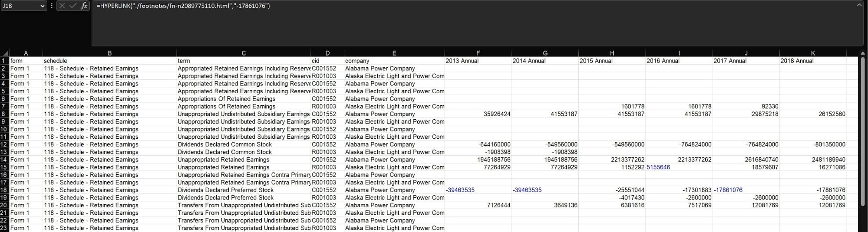Viewport: 868px width, 232px height.
Task: Open the -39463535 link under 2014 Annual
Action: [x=527, y=190]
